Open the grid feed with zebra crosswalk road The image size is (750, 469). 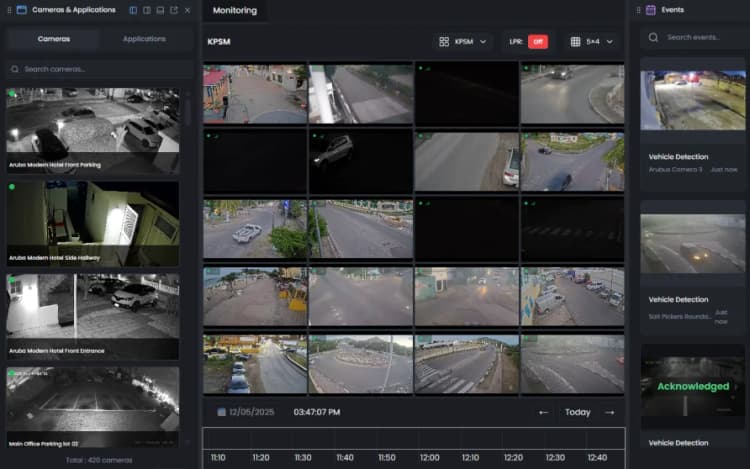pyautogui.click(x=466, y=364)
